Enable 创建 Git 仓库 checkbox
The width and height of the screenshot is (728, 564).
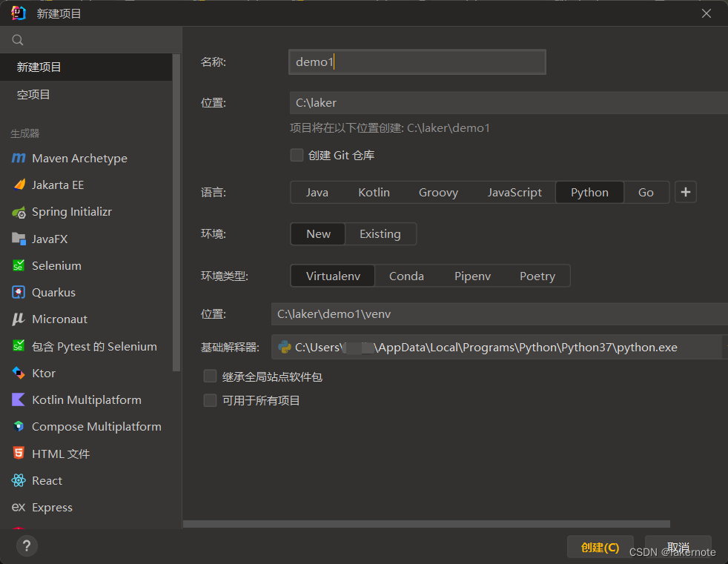coord(297,155)
